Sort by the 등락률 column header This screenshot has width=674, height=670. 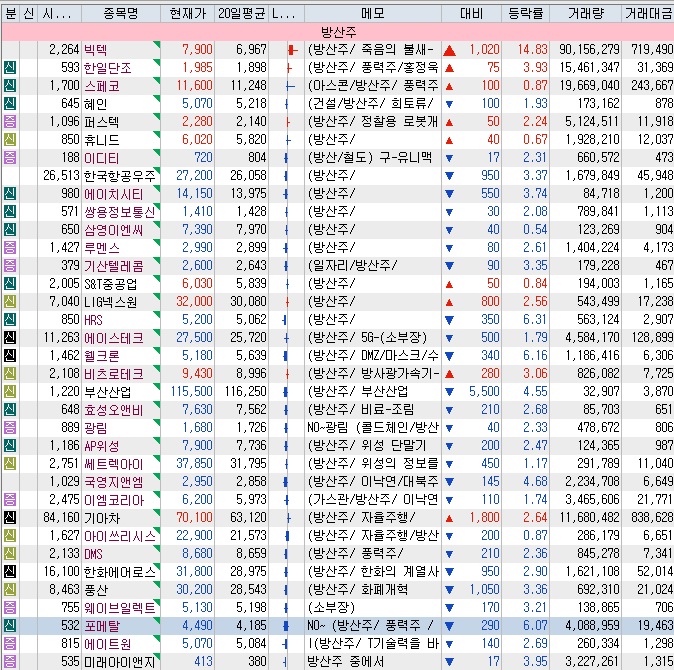[525, 14]
